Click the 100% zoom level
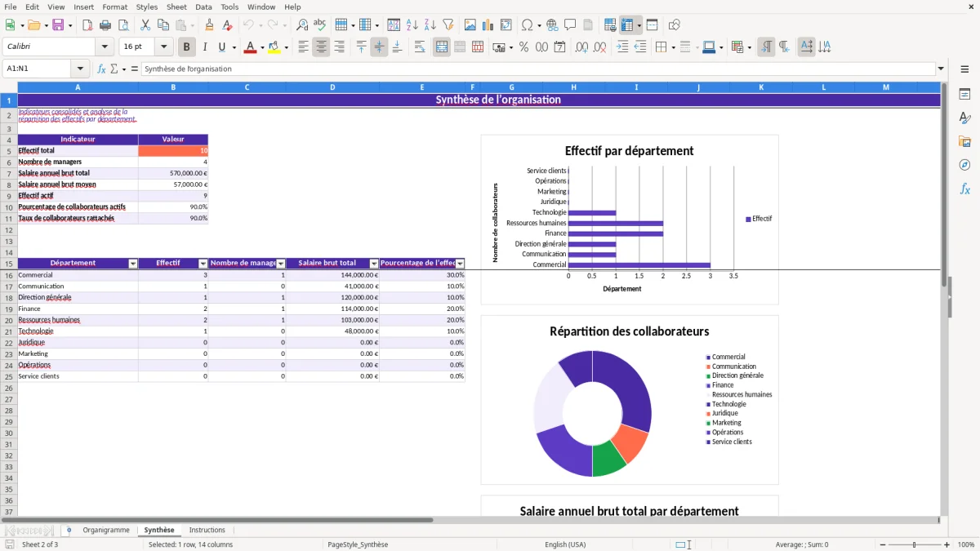Image resolution: width=980 pixels, height=551 pixels. click(965, 544)
